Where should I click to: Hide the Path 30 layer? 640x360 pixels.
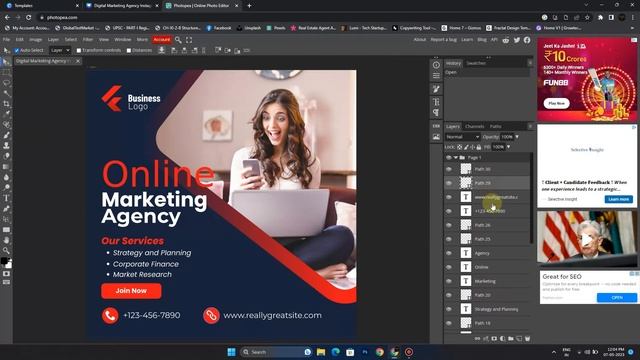coord(449,169)
